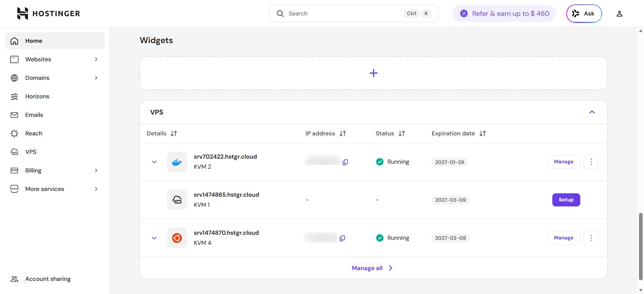This screenshot has width=644, height=294.
Task: Click the Account sharing people icon
Action: pos(14,279)
